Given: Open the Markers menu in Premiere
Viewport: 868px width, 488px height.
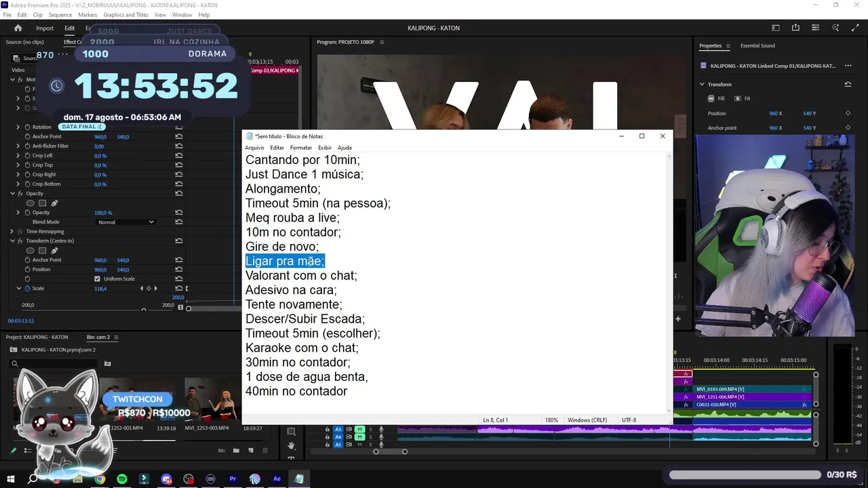Looking at the screenshot, I should (87, 15).
